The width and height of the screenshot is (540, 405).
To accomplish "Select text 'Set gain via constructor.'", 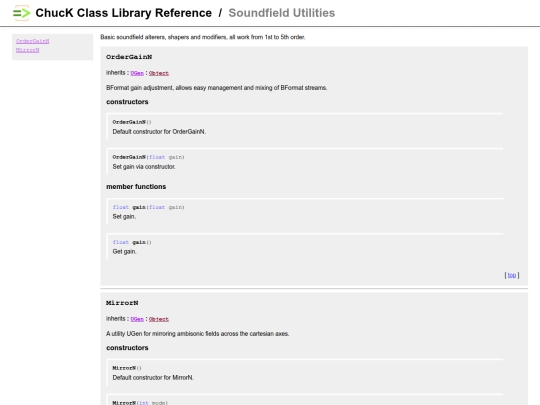I will point(144,167).
